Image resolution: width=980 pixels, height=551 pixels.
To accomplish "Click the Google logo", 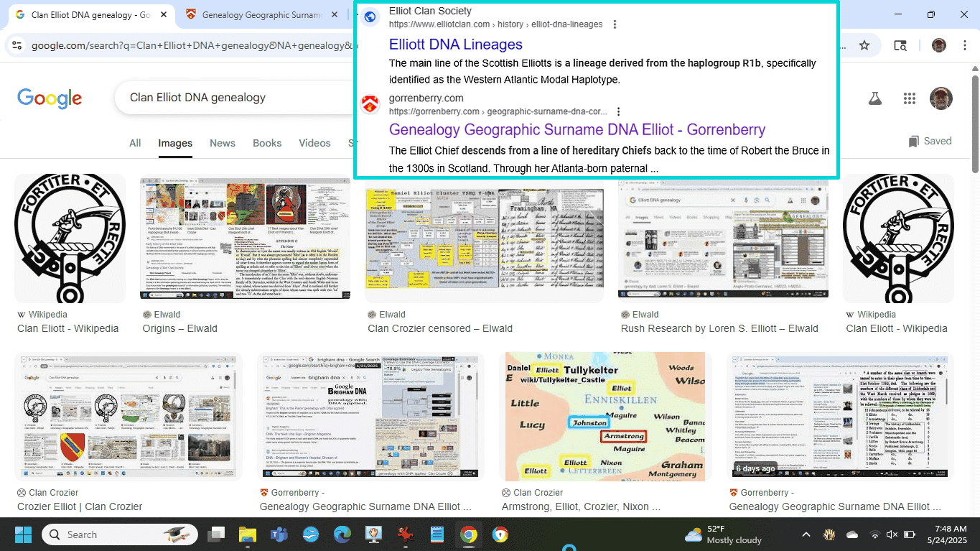I will (x=50, y=98).
